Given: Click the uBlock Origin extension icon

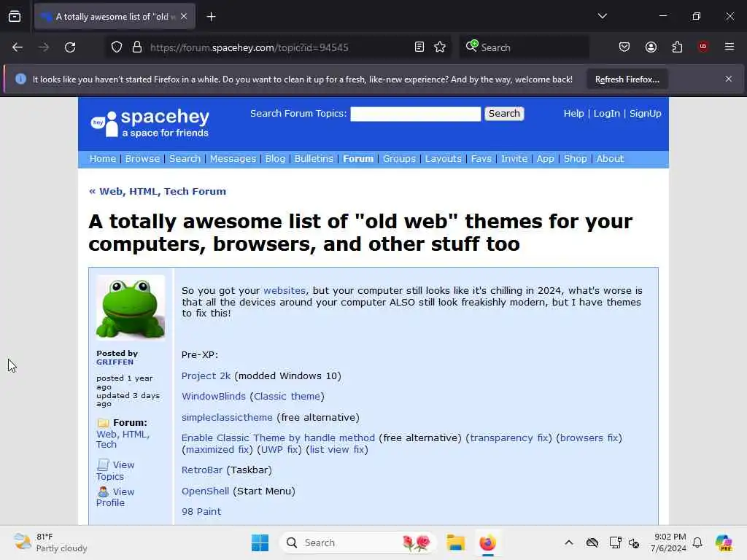Looking at the screenshot, I should [703, 47].
